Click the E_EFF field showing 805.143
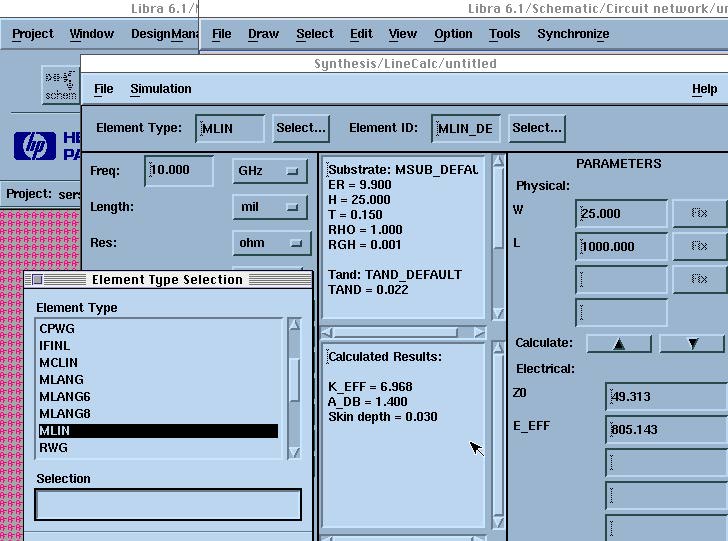This screenshot has width=728, height=541. (x=666, y=430)
